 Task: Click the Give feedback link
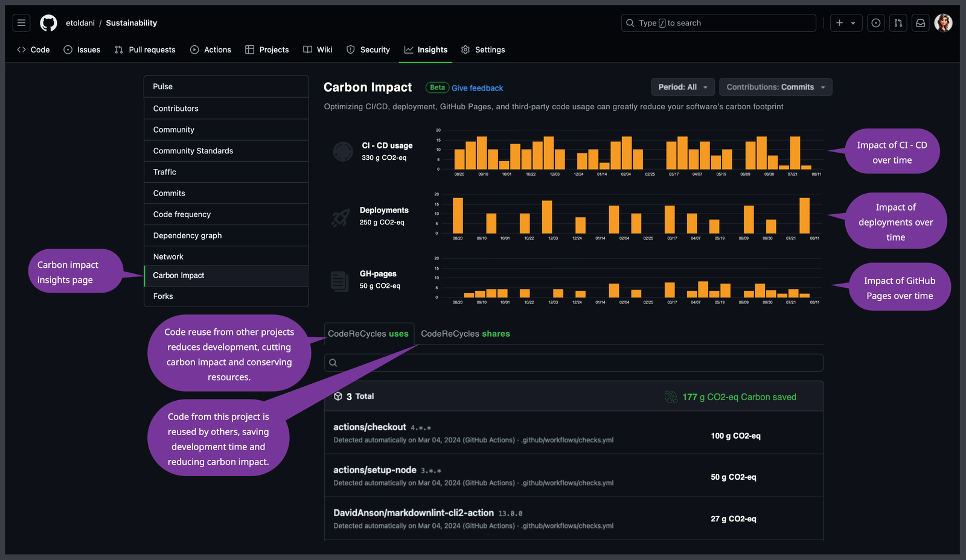click(x=477, y=88)
